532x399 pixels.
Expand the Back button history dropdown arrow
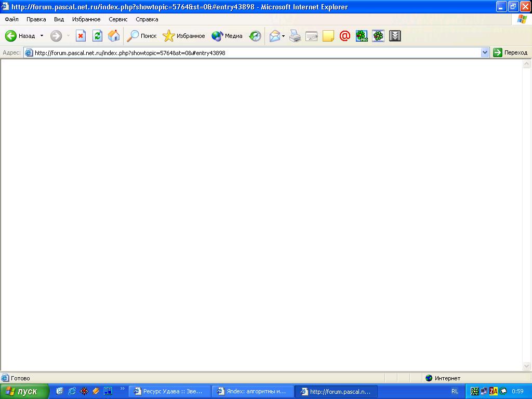pos(42,36)
